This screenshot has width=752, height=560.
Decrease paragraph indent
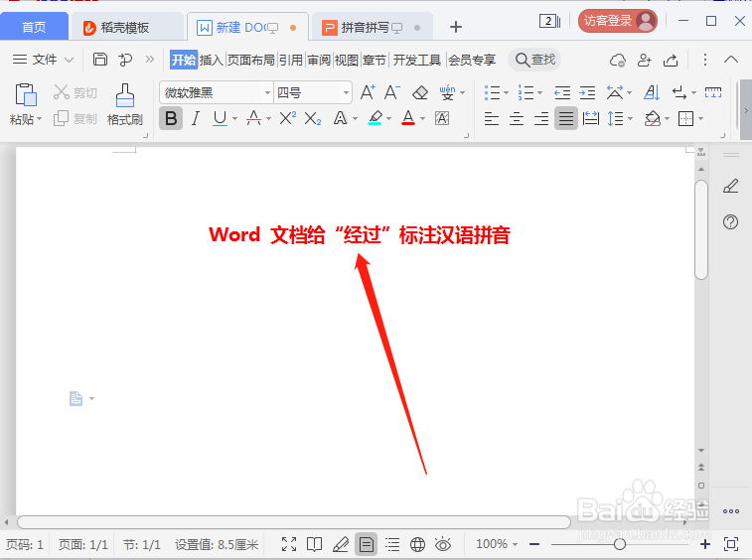coord(562,92)
